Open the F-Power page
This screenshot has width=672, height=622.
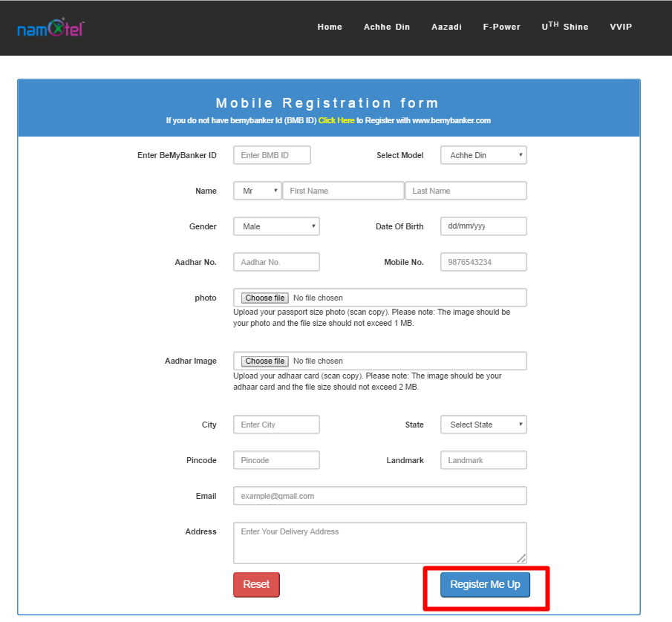point(501,27)
